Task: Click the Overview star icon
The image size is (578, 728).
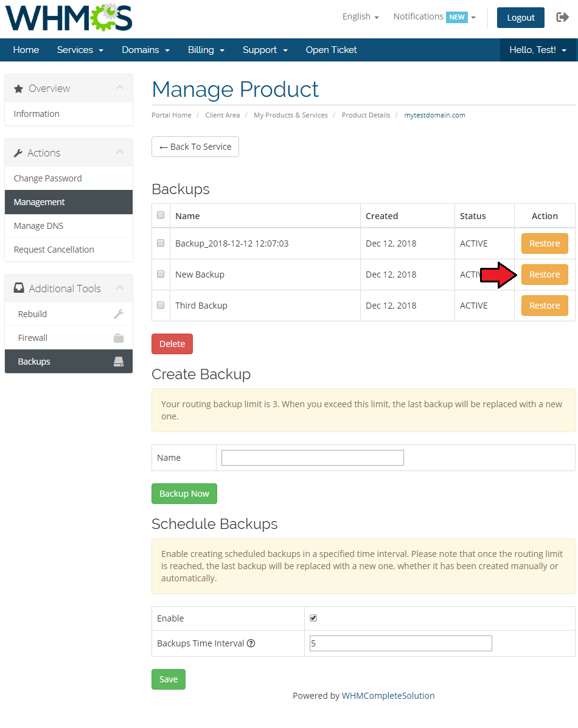Action: point(19,89)
